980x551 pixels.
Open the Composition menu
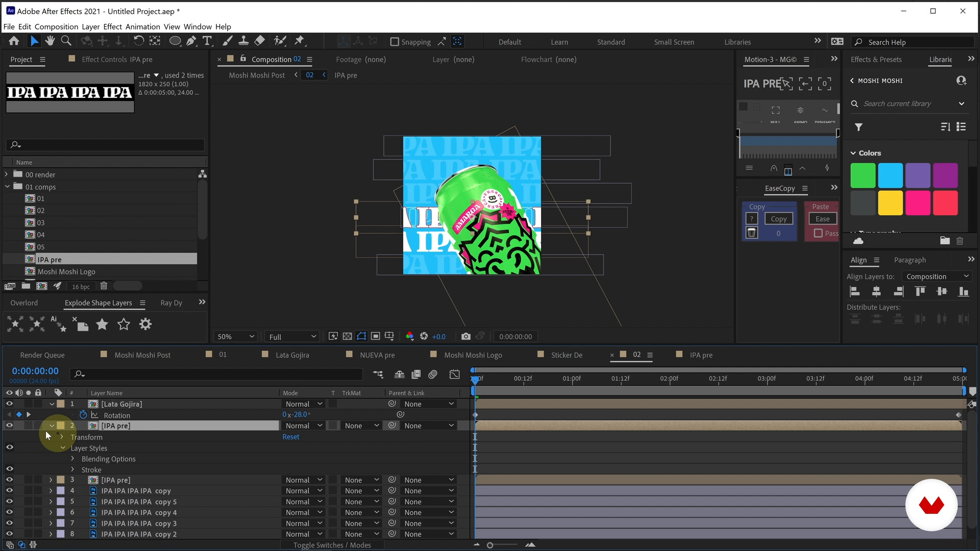point(56,27)
